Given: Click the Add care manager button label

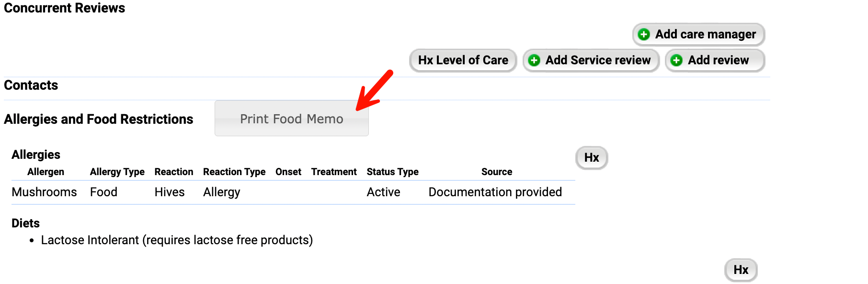Looking at the screenshot, I should point(706,35).
